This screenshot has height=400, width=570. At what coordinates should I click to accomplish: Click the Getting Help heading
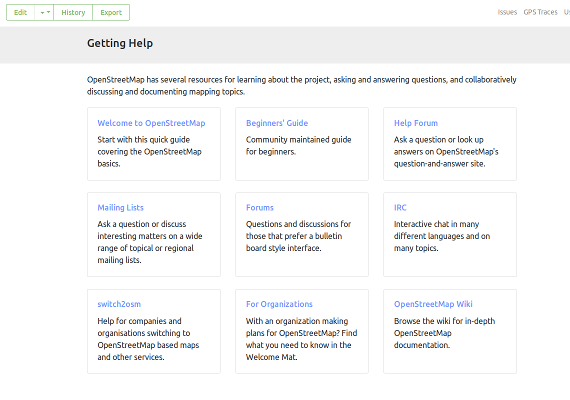pyautogui.click(x=120, y=43)
